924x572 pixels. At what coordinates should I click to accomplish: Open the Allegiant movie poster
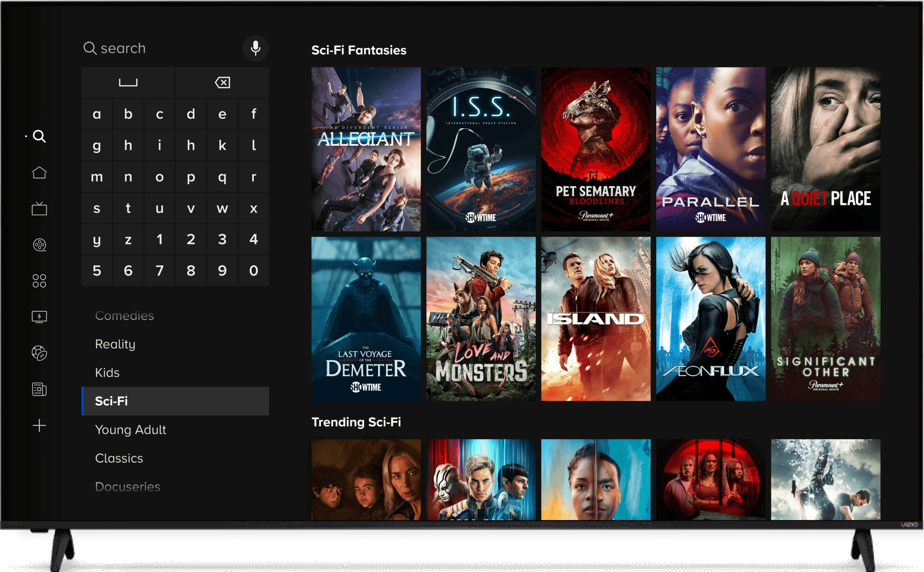click(x=366, y=149)
